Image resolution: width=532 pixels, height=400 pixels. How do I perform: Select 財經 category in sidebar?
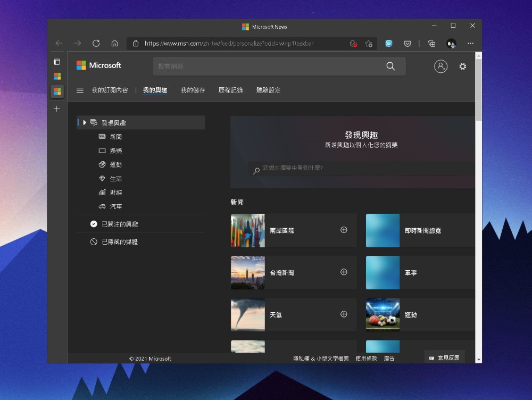coord(116,192)
